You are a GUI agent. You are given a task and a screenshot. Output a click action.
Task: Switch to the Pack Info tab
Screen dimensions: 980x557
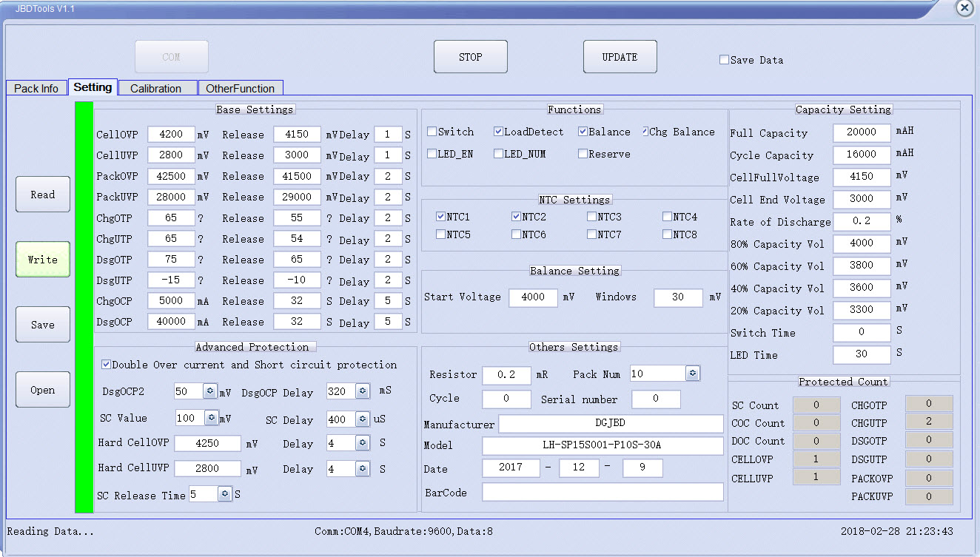coord(36,88)
